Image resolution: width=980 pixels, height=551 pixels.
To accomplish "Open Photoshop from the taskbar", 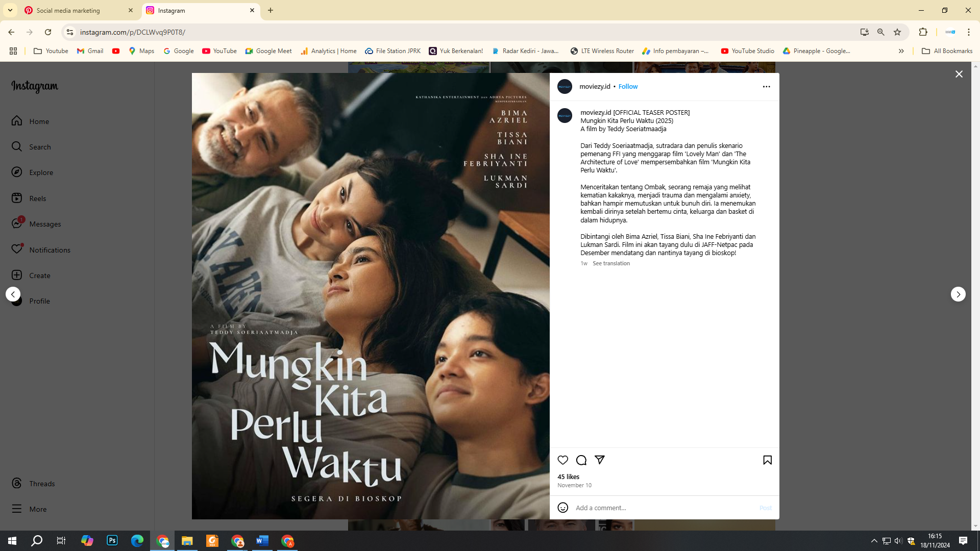I will (112, 541).
